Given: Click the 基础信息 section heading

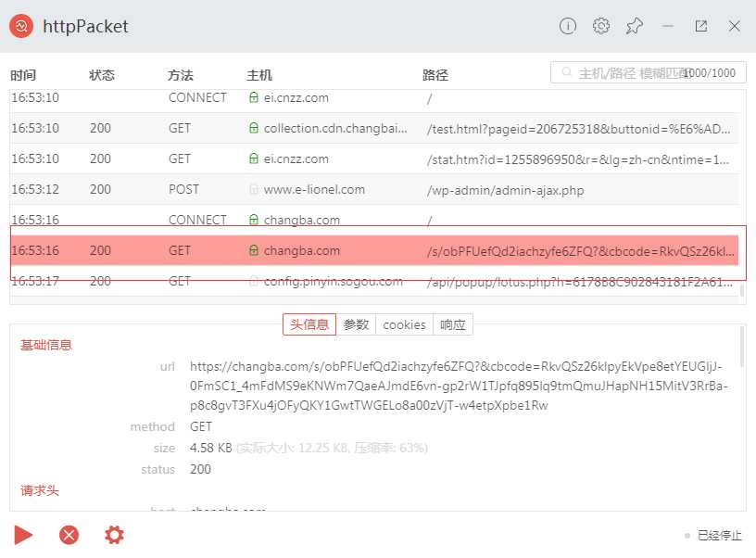Looking at the screenshot, I should point(46,345).
